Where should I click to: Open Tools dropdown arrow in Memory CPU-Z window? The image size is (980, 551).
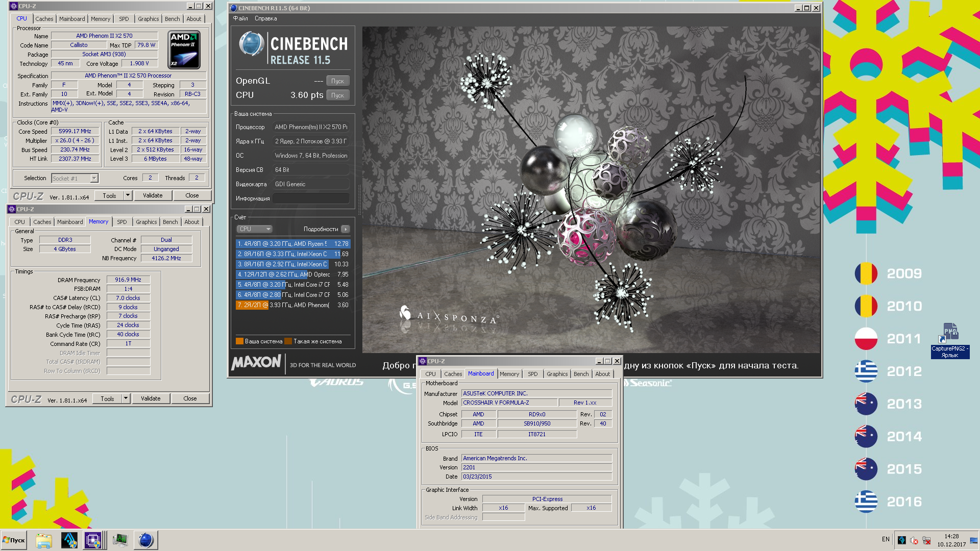[x=126, y=398]
